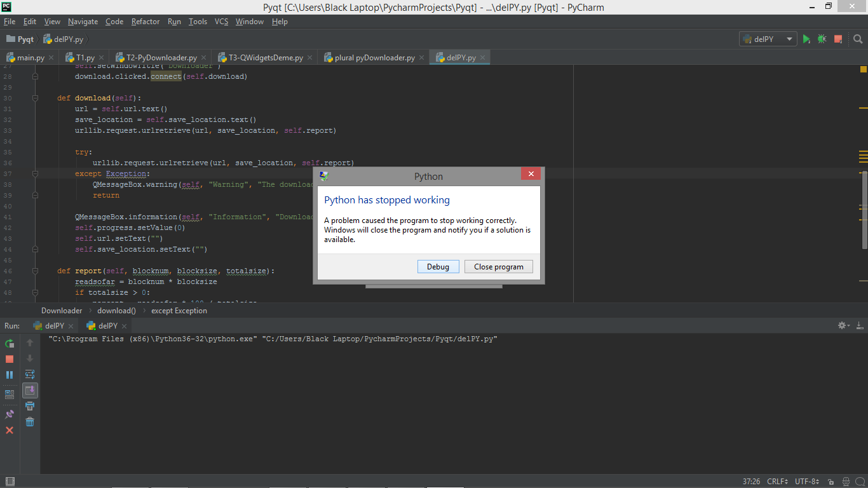Viewport: 868px width, 488px height.
Task: Open the Window menu
Action: point(250,22)
